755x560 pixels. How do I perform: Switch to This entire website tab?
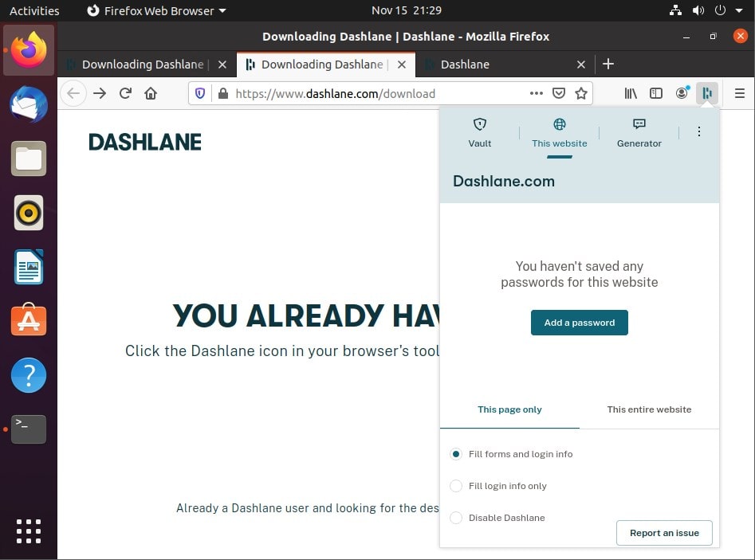click(x=649, y=409)
